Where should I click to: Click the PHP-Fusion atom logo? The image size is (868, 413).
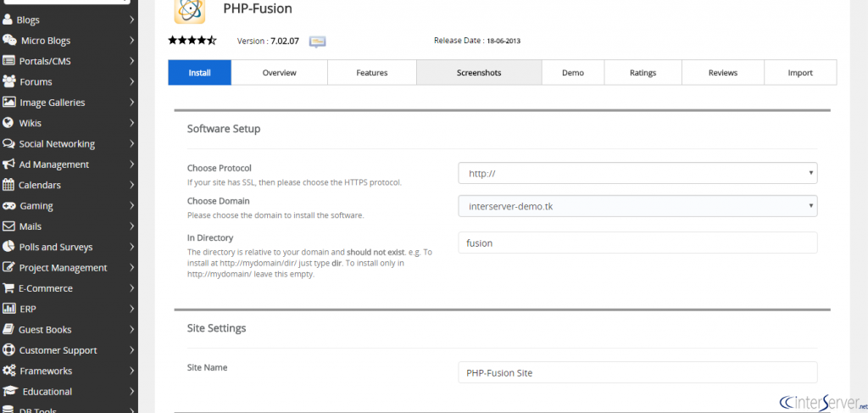(190, 9)
